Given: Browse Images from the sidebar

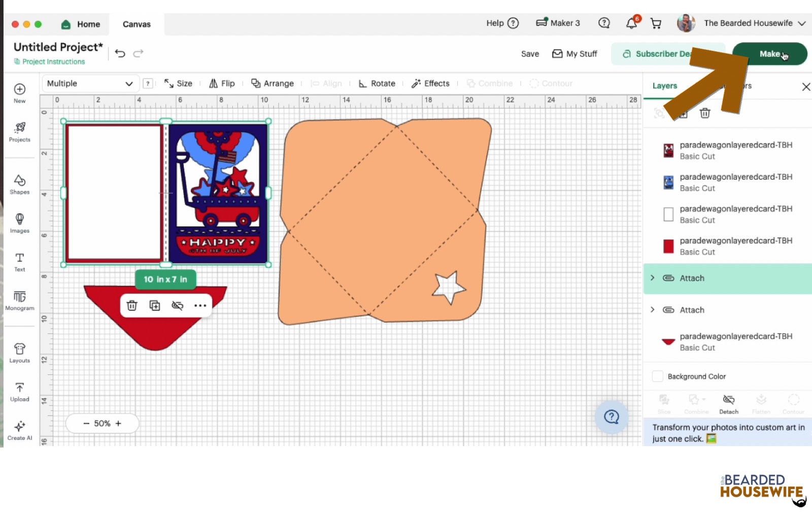Looking at the screenshot, I should [x=20, y=223].
